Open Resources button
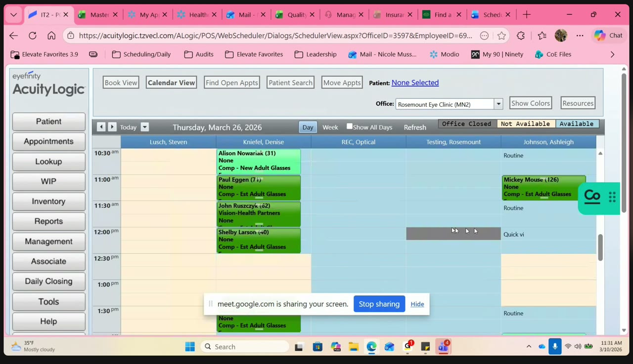The image size is (633, 364). 578,103
